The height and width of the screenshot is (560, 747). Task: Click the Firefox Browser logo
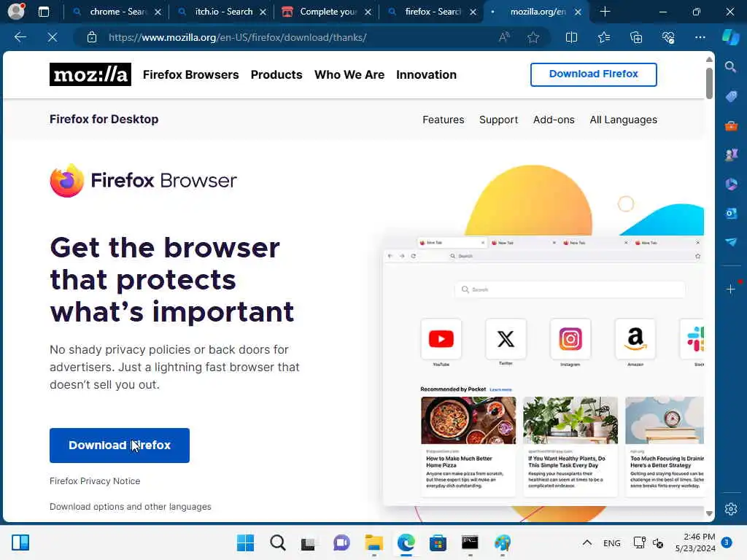click(x=144, y=181)
